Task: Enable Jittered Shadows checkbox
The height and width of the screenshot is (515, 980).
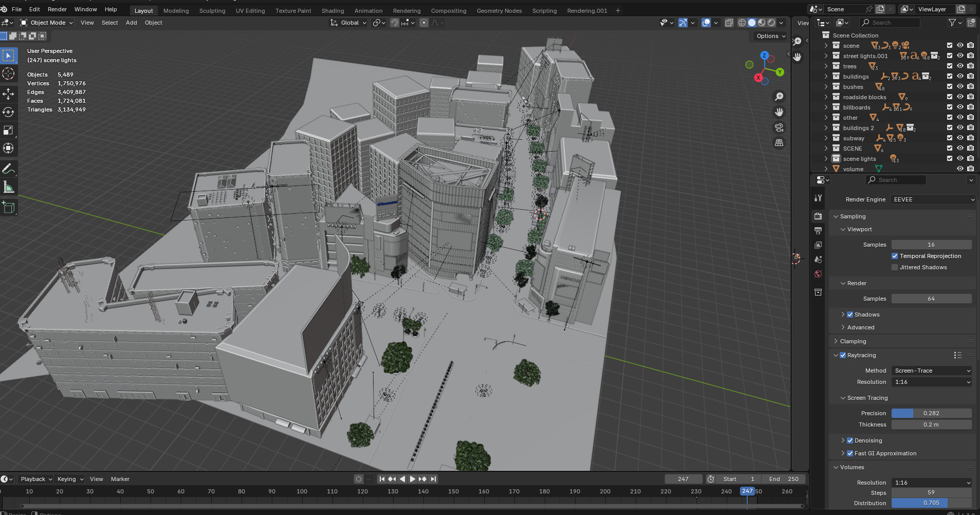Action: coord(895,267)
